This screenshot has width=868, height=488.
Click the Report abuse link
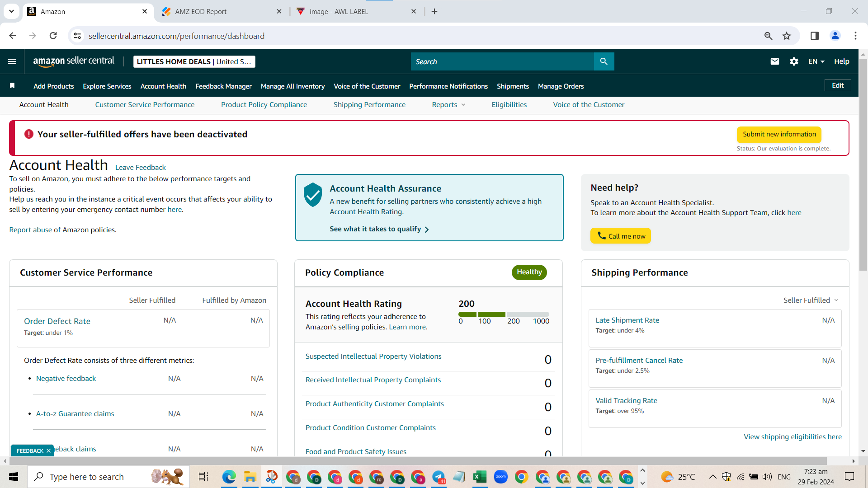pyautogui.click(x=30, y=230)
